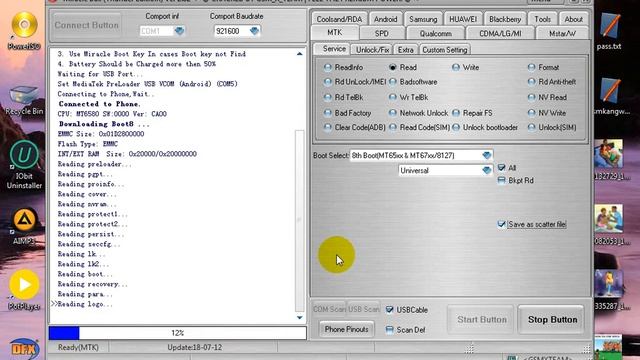Open the Comport Baudrate dropdown

pos(254,31)
